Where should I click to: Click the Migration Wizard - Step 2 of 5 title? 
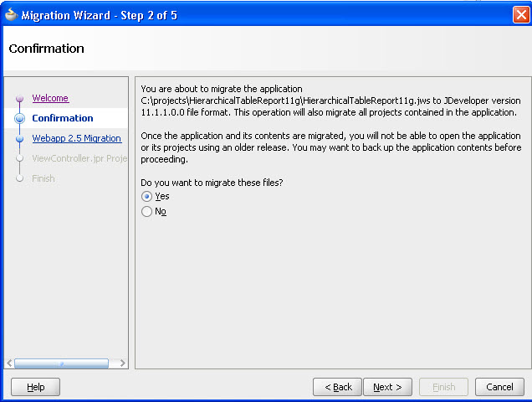point(99,15)
